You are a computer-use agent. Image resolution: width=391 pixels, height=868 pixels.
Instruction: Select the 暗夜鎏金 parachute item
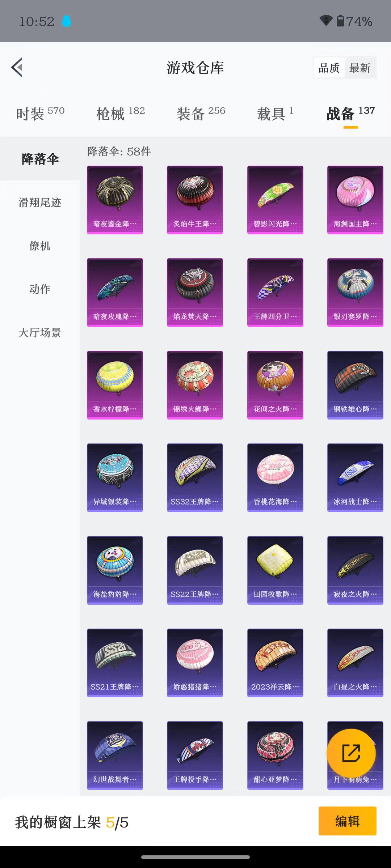click(x=115, y=200)
